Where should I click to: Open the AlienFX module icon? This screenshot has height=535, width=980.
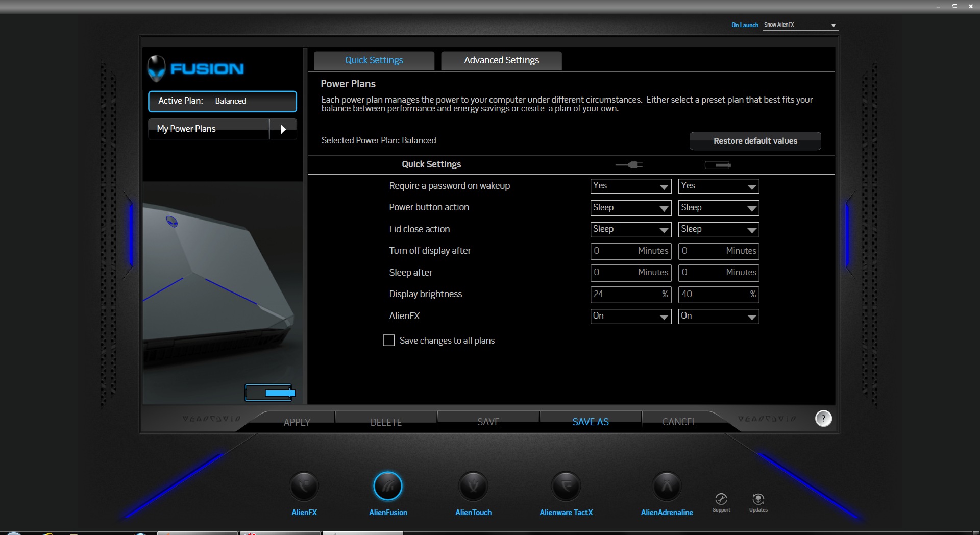304,486
